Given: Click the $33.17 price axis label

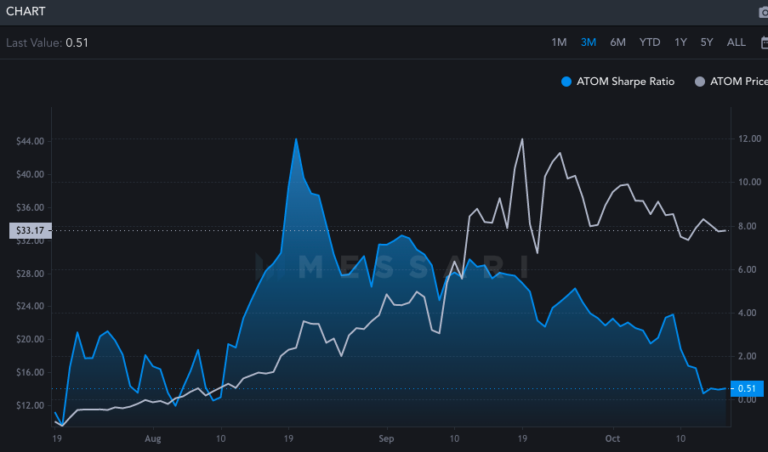Looking at the screenshot, I should pyautogui.click(x=27, y=231).
